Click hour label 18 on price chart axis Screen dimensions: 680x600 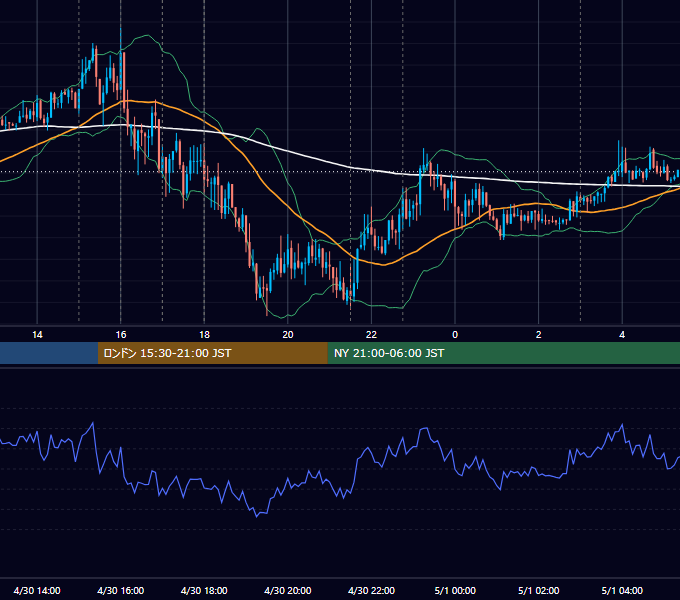click(x=204, y=335)
